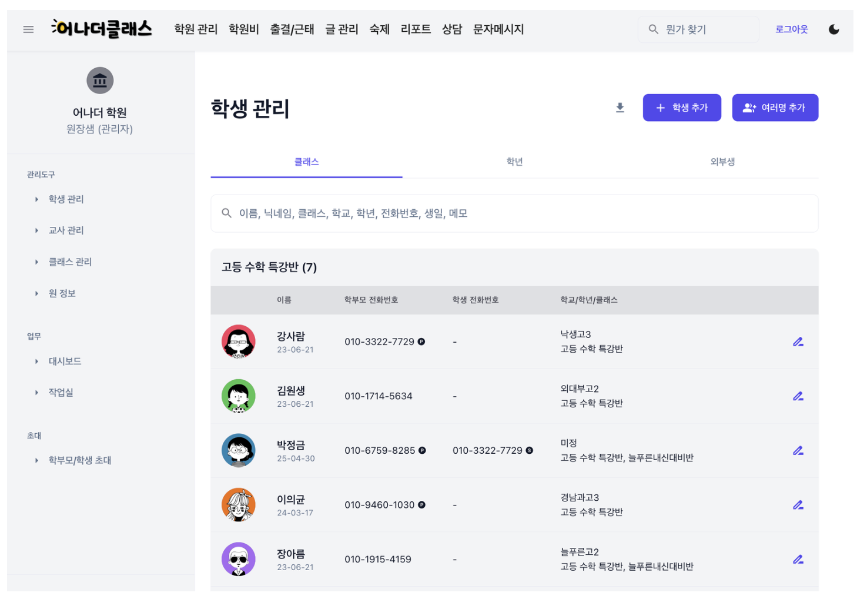
Task: Click the P badge next to 010-3322-7729 parent number
Action: (x=421, y=342)
